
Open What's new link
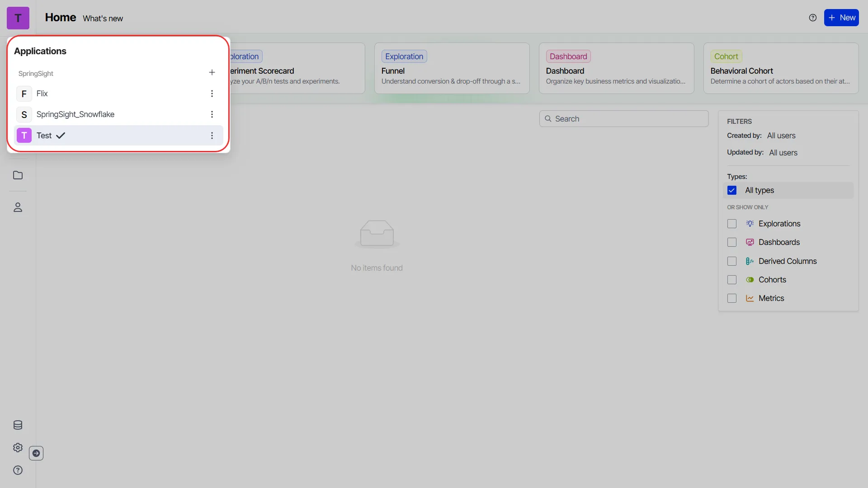(103, 19)
